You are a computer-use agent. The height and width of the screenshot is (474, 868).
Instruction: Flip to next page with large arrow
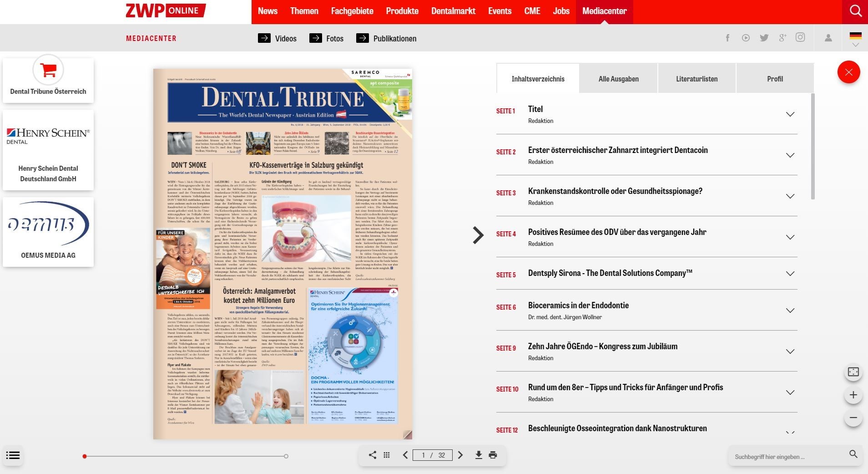pos(478,235)
